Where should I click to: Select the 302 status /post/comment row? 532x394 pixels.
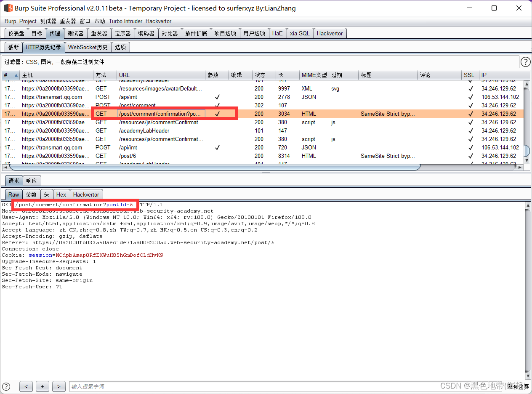(x=262, y=105)
